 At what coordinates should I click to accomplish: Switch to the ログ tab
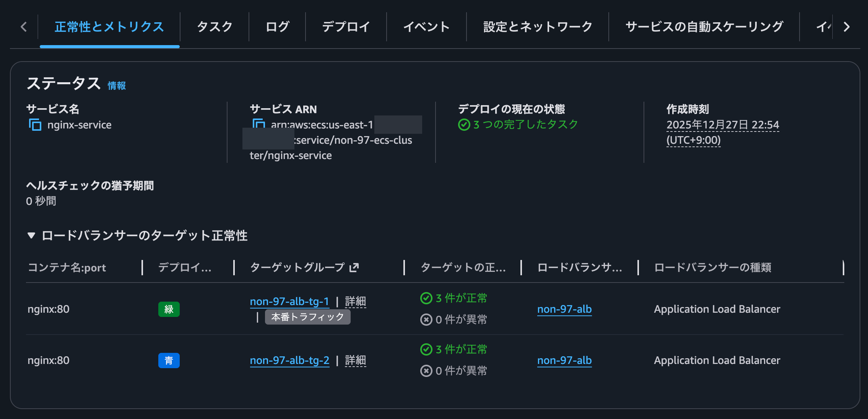[x=277, y=27]
